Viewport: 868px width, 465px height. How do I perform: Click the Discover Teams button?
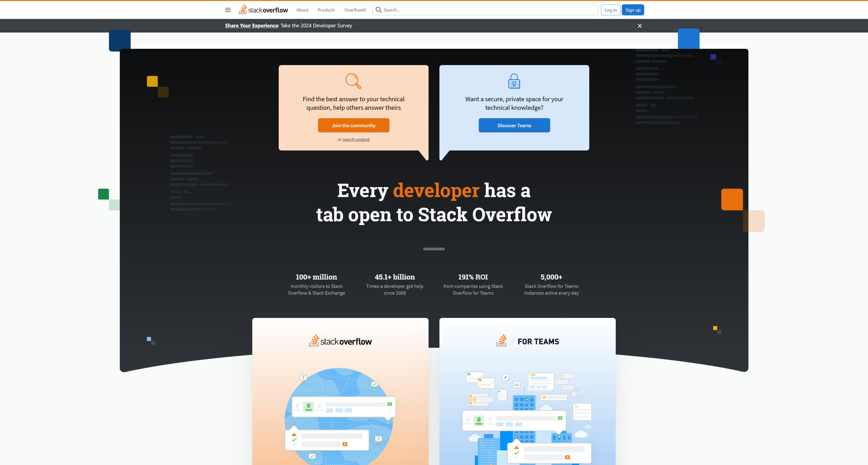coord(514,125)
